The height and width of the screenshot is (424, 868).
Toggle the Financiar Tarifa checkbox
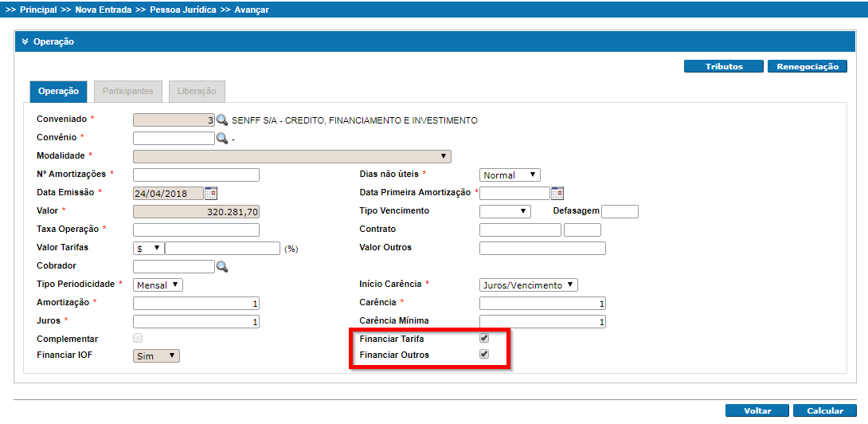click(x=484, y=338)
